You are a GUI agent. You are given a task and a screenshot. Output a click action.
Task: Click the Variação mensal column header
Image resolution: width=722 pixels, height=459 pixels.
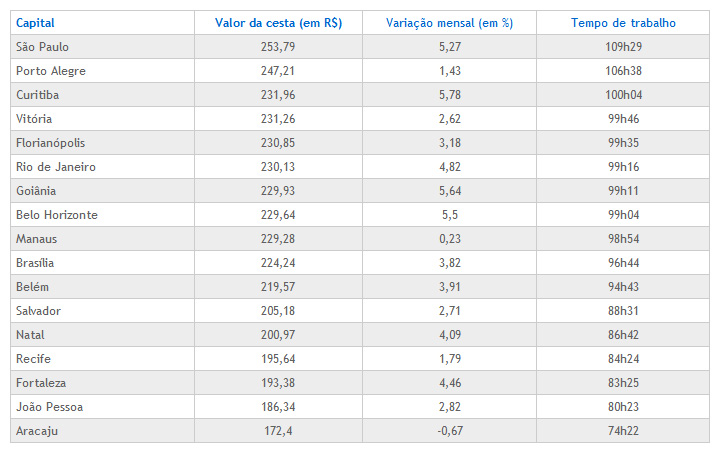(449, 23)
